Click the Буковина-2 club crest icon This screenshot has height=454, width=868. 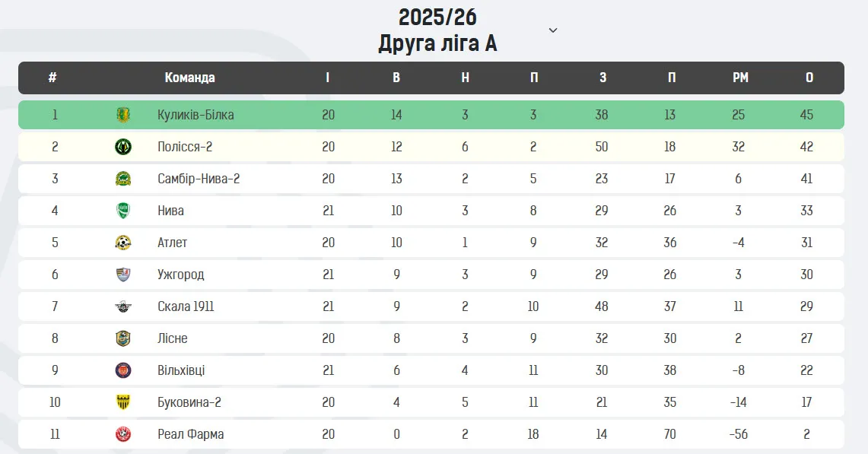pos(123,402)
